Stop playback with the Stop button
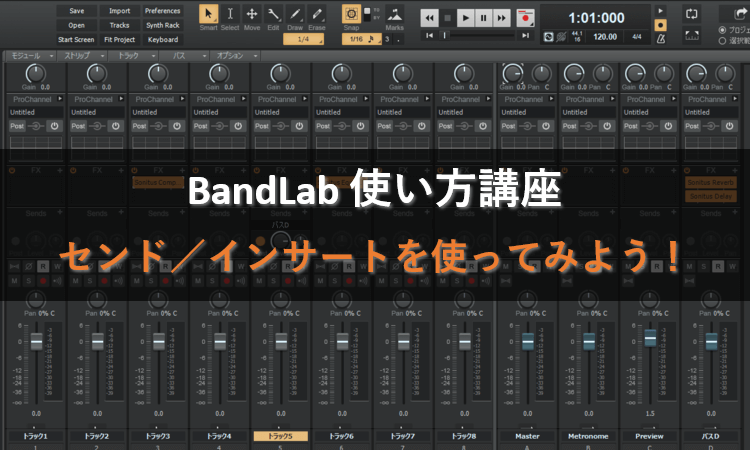Viewport: 750px width, 450px height. pyautogui.click(x=447, y=18)
